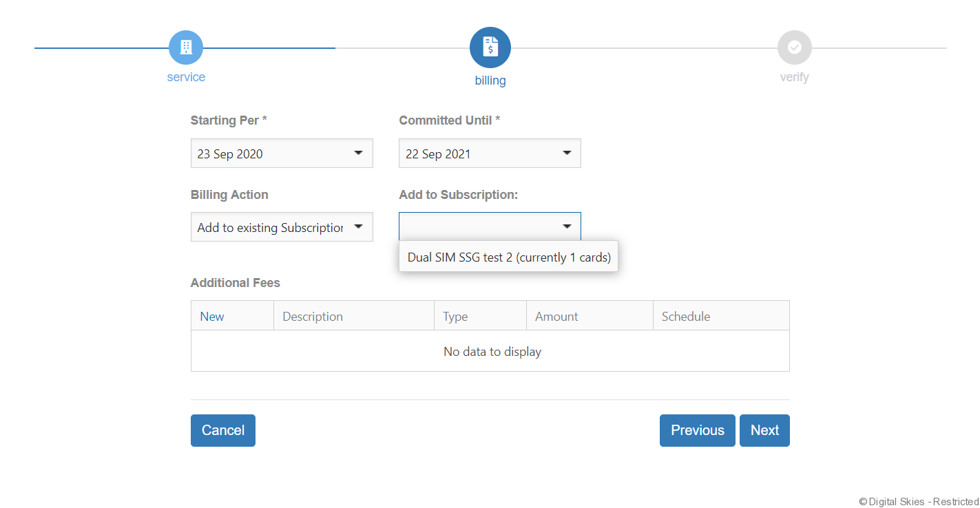This screenshot has width=980, height=508.
Task: Click the Description column header
Action: (313, 317)
